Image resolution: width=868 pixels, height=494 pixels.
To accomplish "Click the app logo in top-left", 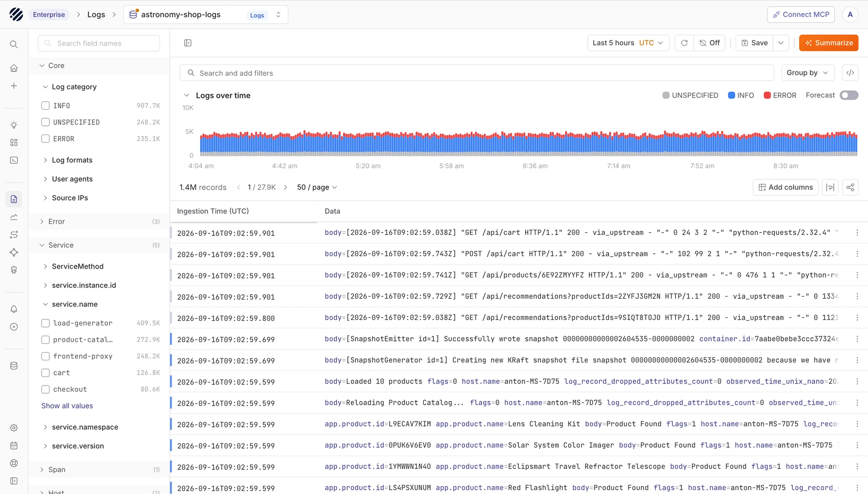I will [x=16, y=14].
